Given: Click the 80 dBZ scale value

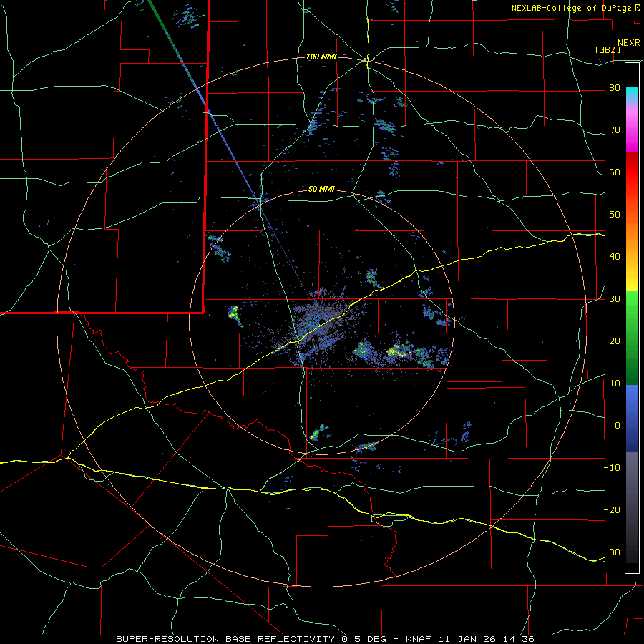Looking at the screenshot, I should tap(615, 88).
